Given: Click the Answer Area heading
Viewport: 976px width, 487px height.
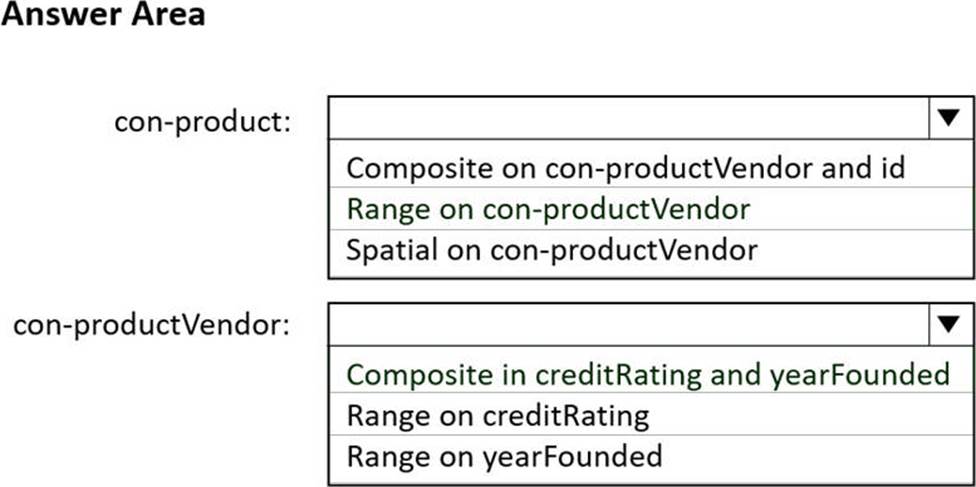Looking at the screenshot, I should click(x=103, y=15).
